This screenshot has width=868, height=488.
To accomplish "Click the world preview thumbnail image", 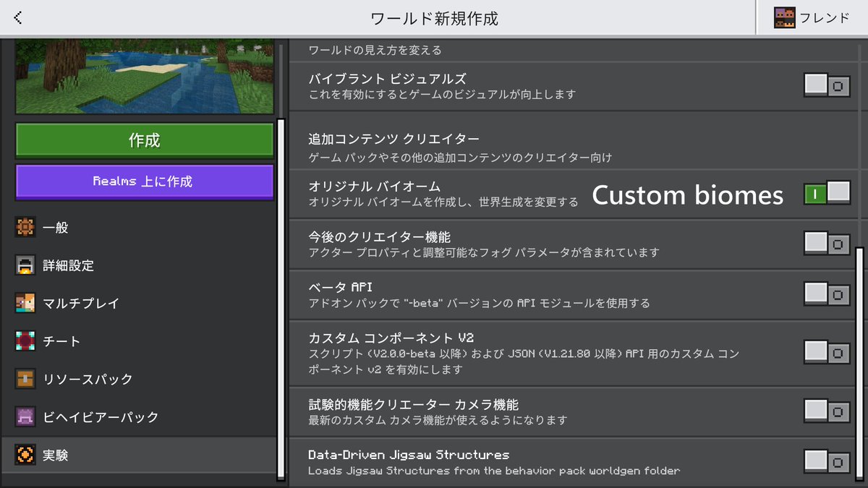I will point(145,77).
